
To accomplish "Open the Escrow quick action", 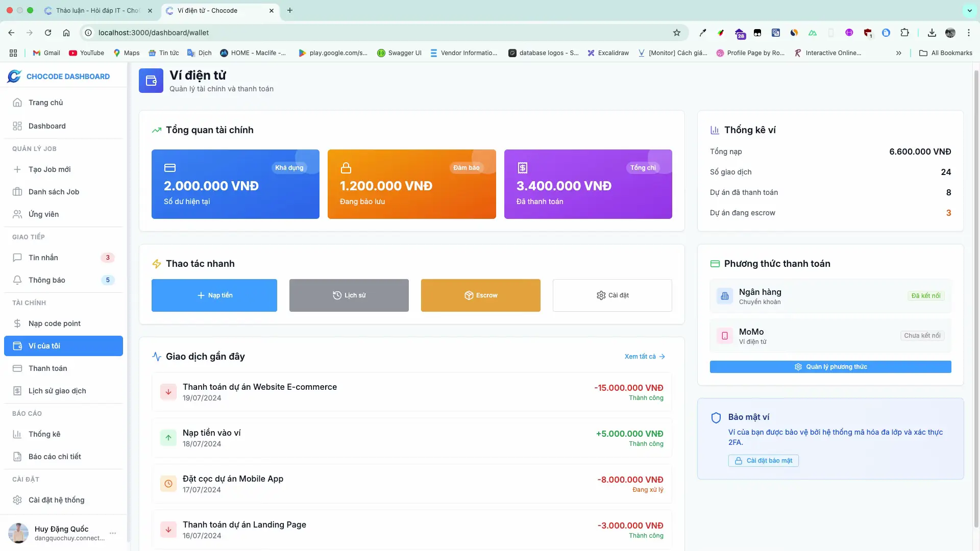I will [480, 295].
